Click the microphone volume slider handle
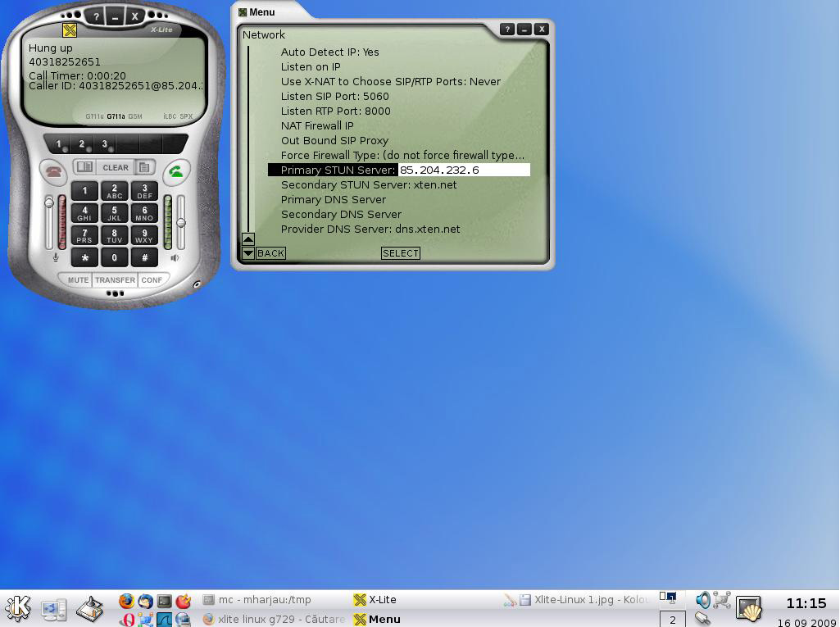The width and height of the screenshot is (840, 627). click(49, 202)
